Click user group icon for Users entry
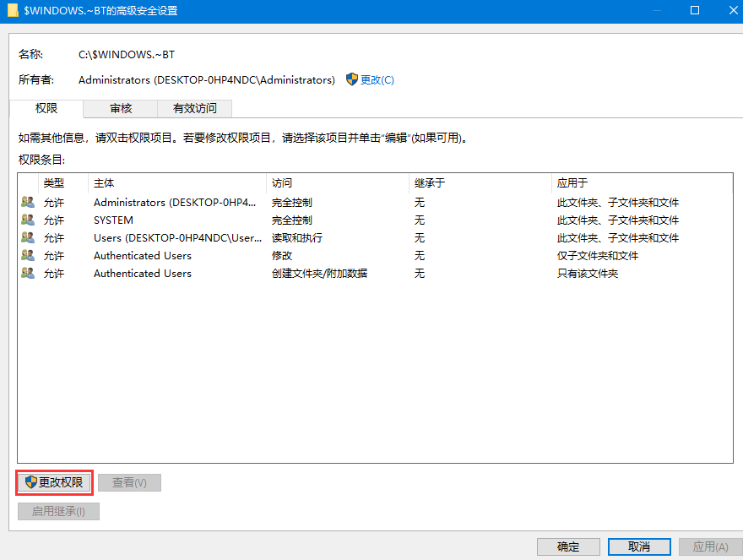This screenshot has width=743, height=560. click(28, 238)
